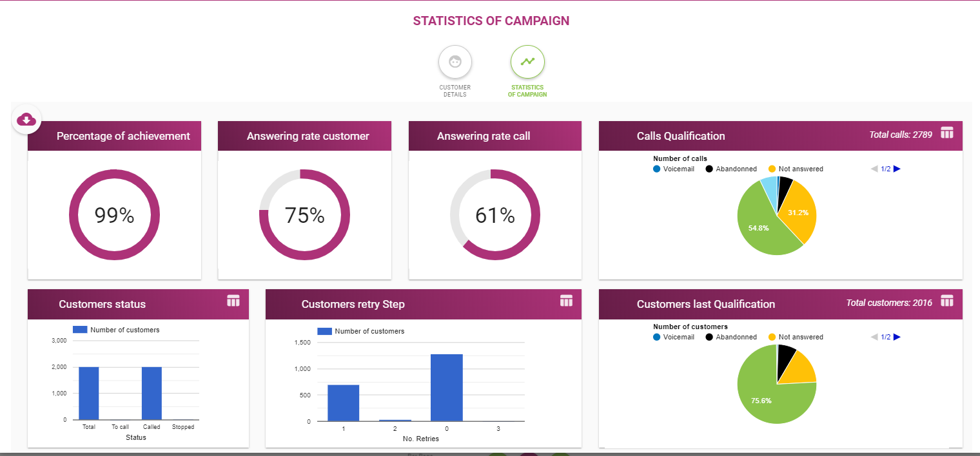
Task: Click the Called bar in Customers status chart
Action: point(152,393)
